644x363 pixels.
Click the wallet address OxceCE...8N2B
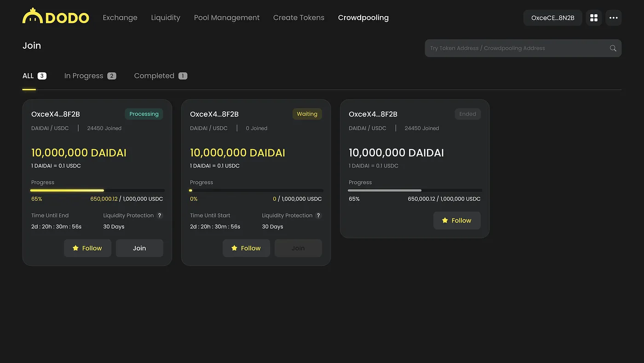coord(552,17)
